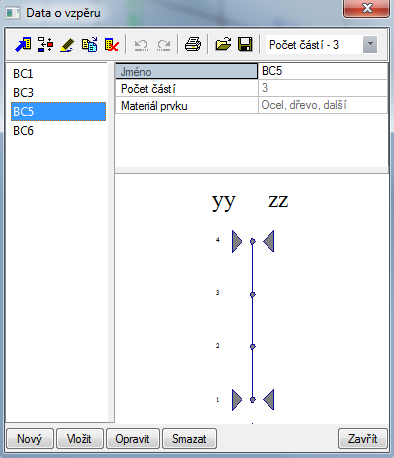
Task: Click the Nový button
Action: 30,439
